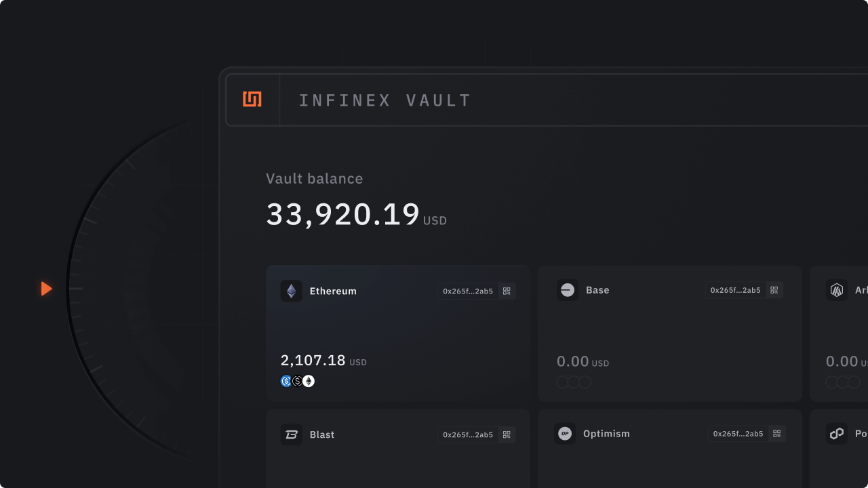The height and width of the screenshot is (488, 868).
Task: Click the Blast network icon
Action: coord(292,434)
